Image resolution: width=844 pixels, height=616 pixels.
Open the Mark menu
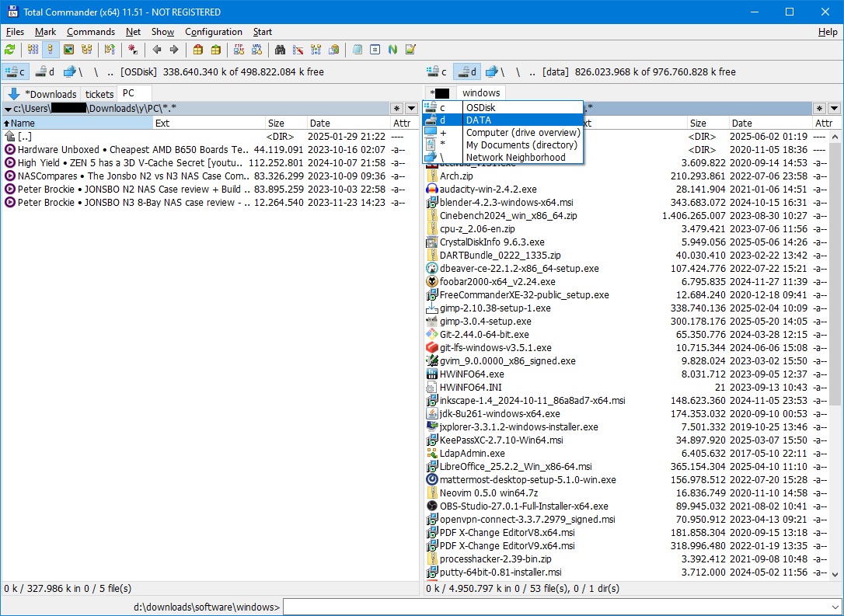point(46,32)
